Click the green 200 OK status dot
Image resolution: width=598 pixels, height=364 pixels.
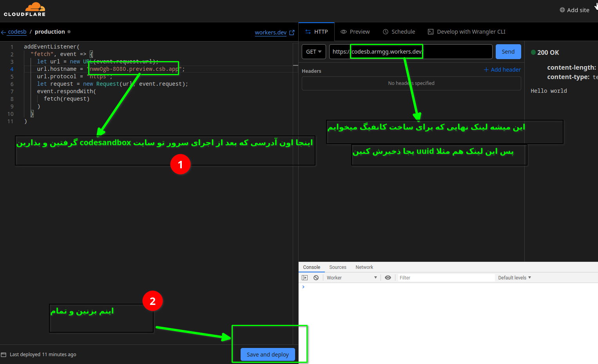coord(533,52)
